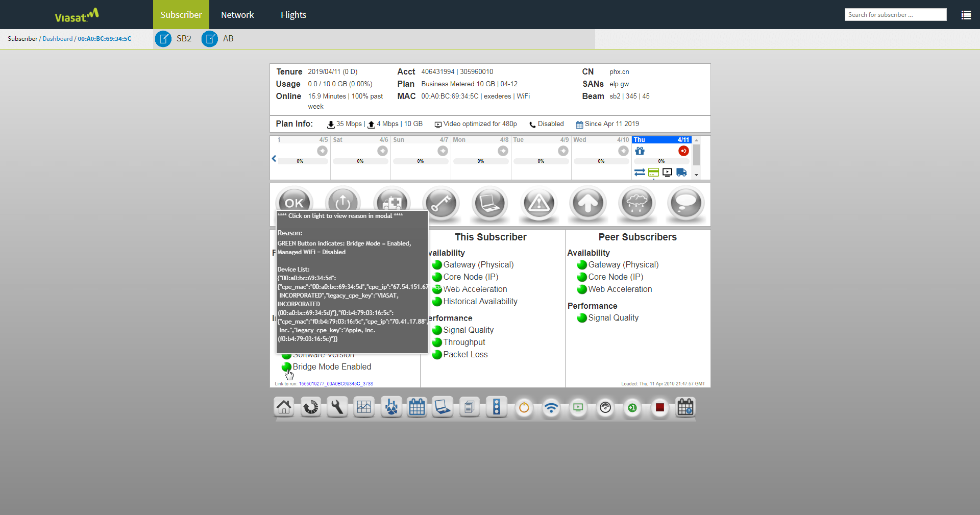Open the home icon in bottom toolbar
The width and height of the screenshot is (980, 515).
[284, 407]
